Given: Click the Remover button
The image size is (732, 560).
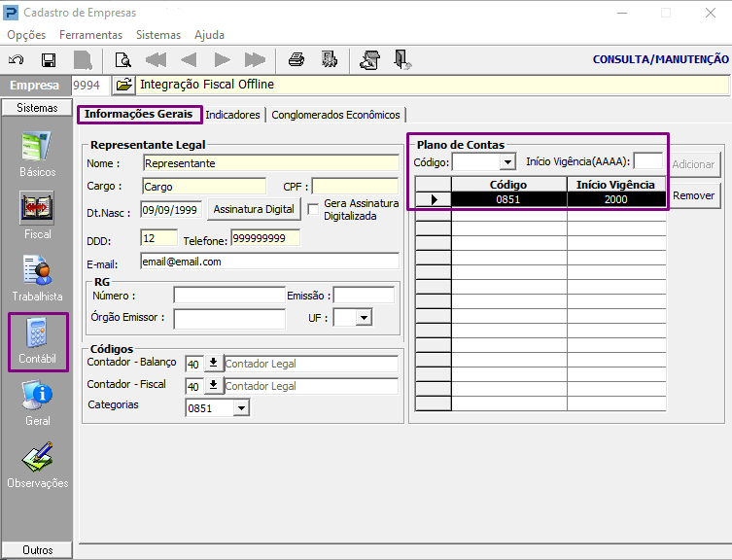Looking at the screenshot, I should [x=693, y=195].
